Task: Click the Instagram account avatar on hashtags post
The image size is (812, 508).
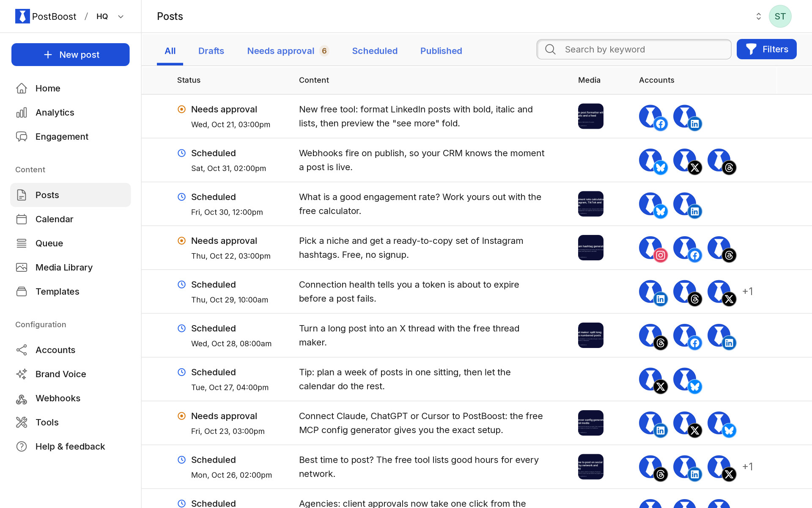Action: coord(653,248)
